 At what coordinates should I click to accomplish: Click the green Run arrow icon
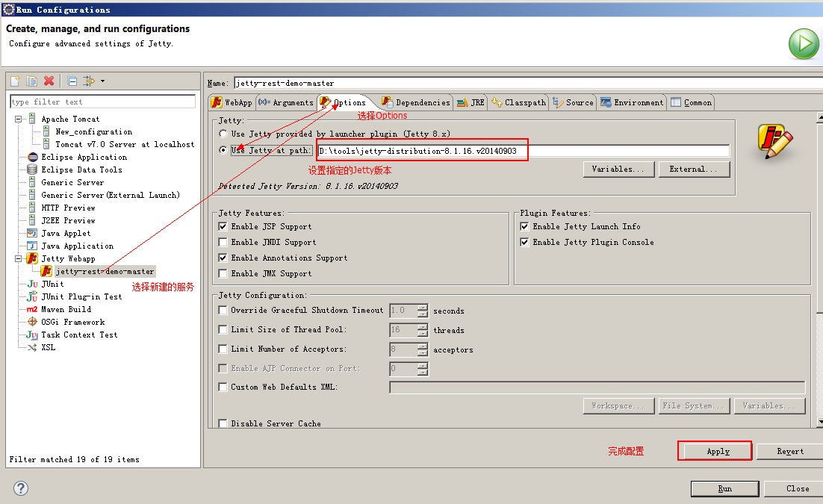pos(804,44)
